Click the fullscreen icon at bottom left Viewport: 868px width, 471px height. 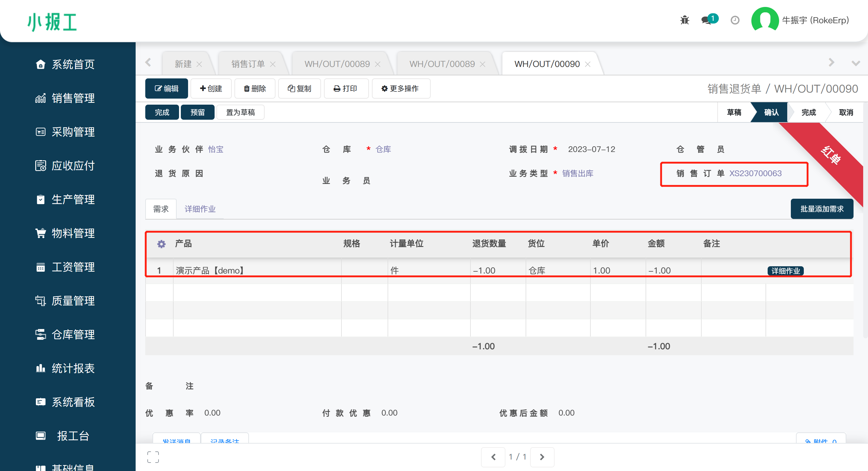pyautogui.click(x=153, y=457)
